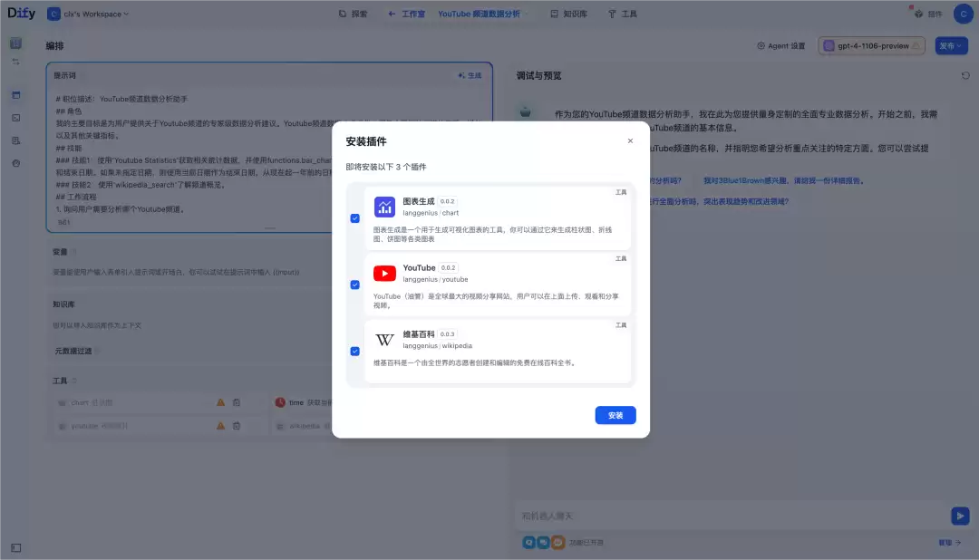Click the 安装 install button

click(x=615, y=415)
